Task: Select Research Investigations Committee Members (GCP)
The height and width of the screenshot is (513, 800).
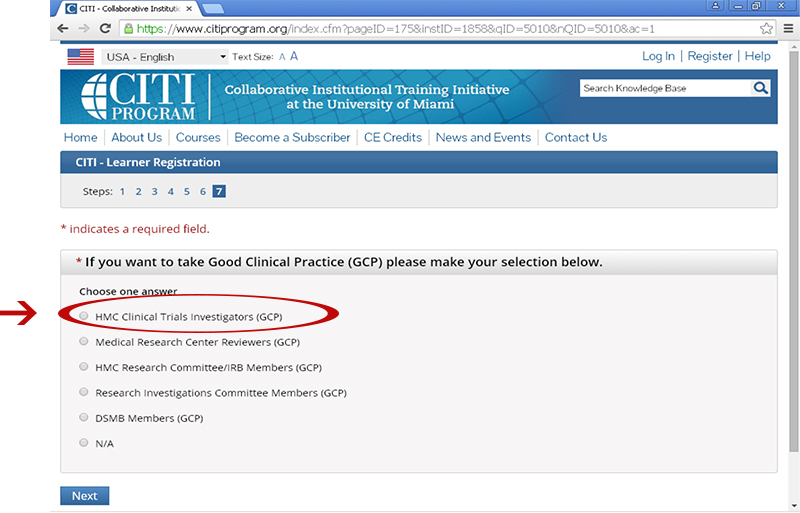Action: (x=84, y=392)
